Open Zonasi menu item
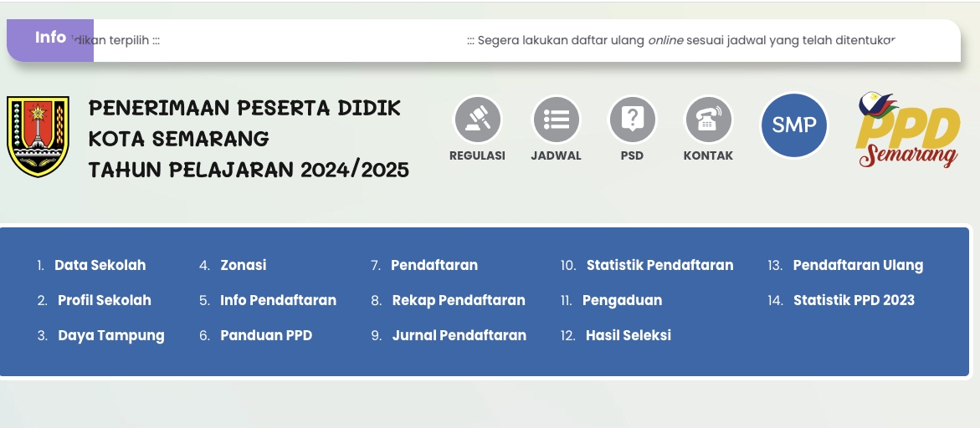Screen dimensions: 980x428 click(244, 265)
